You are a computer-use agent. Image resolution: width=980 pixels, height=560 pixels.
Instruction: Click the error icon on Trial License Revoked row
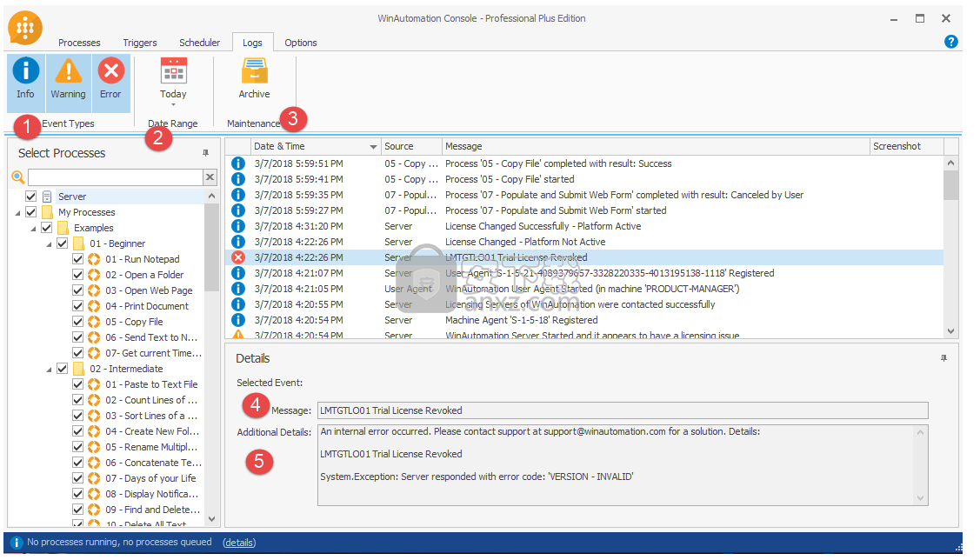[238, 257]
